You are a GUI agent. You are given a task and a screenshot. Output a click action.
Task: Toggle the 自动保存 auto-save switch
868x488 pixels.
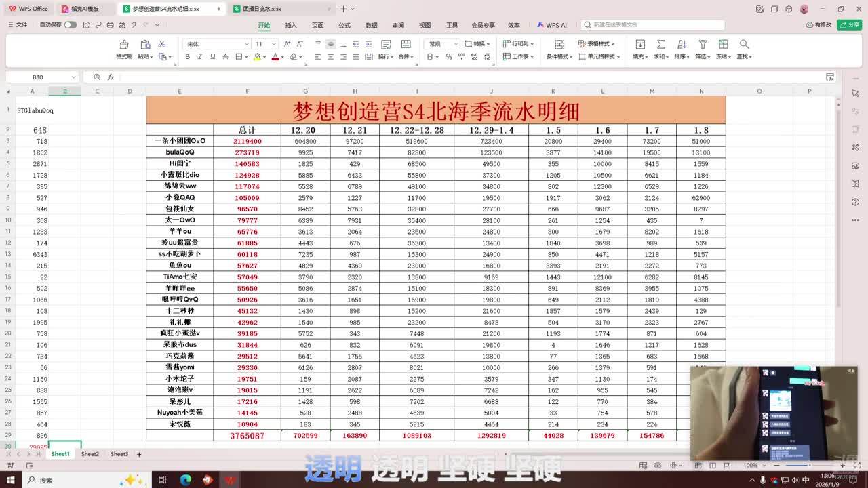coord(71,25)
